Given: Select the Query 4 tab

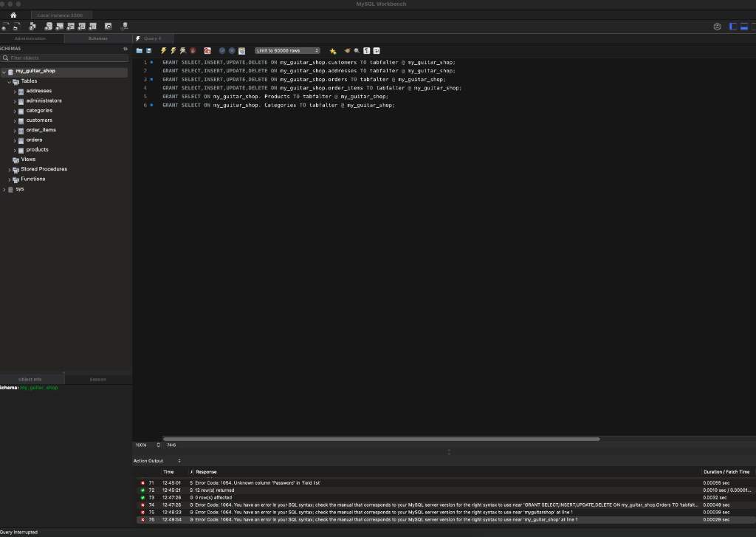Looking at the screenshot, I should pyautogui.click(x=152, y=38).
